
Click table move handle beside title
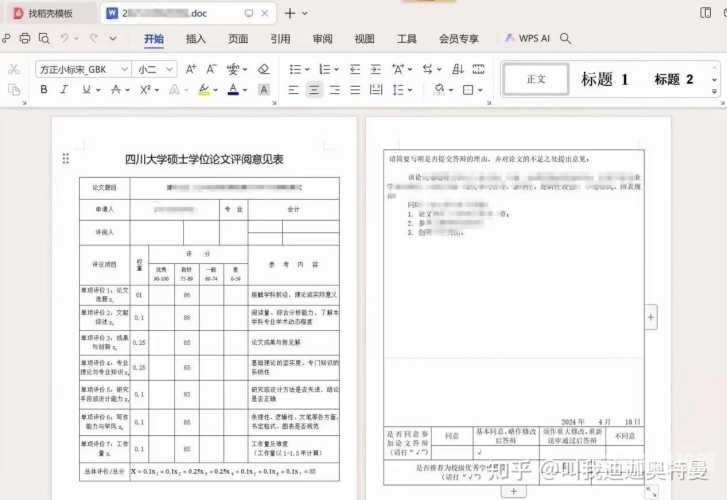tap(66, 159)
